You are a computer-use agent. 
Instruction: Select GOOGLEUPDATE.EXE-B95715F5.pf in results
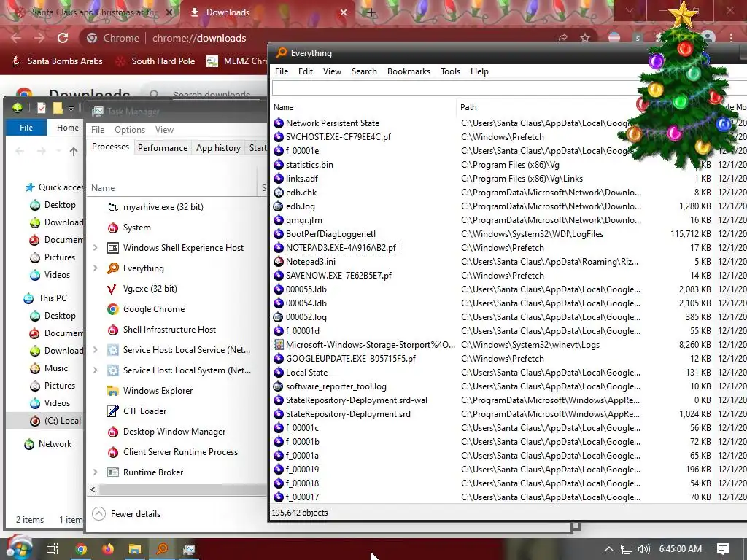point(351,359)
